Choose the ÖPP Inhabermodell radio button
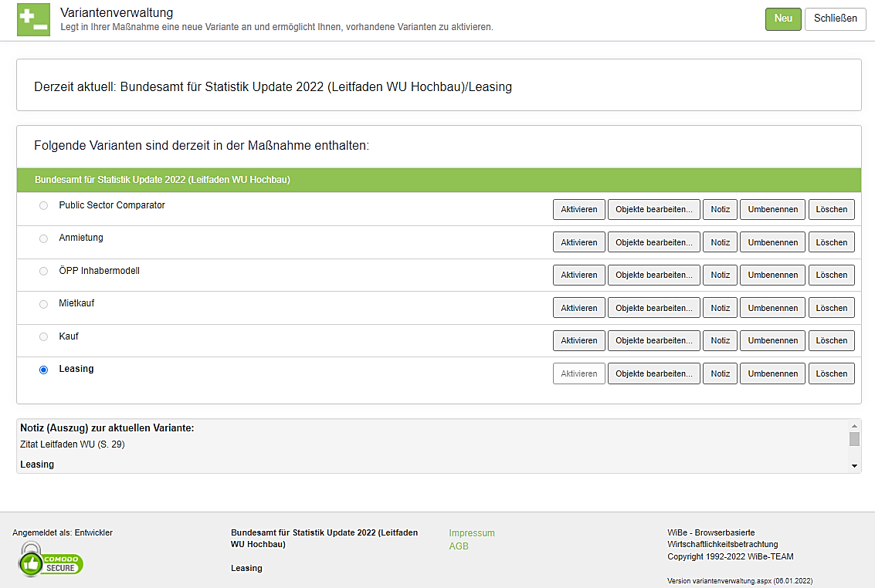The image size is (875, 588). pyautogui.click(x=43, y=272)
